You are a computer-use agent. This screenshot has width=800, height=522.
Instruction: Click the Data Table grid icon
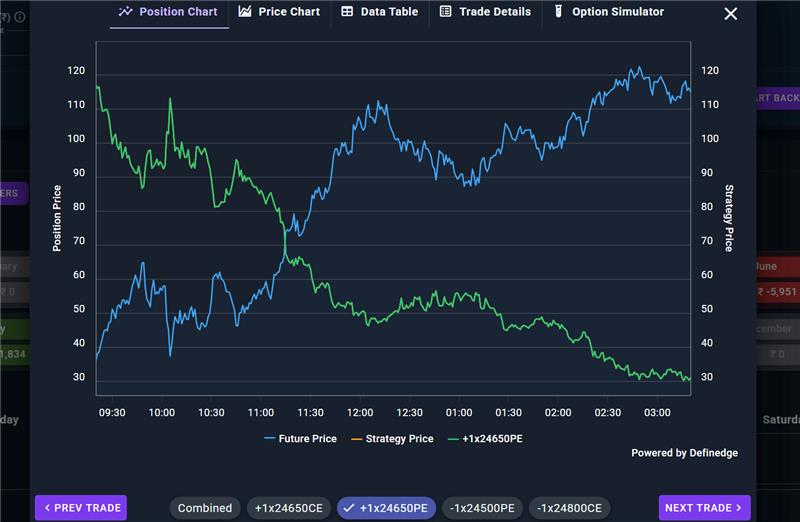[347, 11]
